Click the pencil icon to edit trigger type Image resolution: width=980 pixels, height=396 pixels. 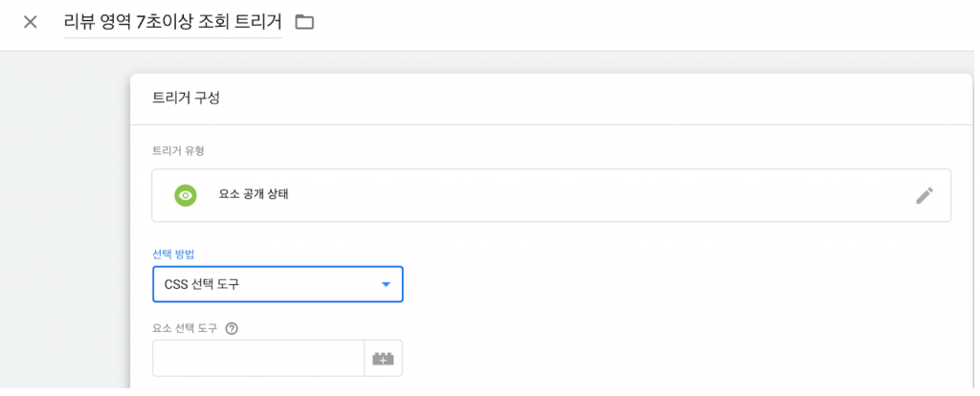pos(924,195)
